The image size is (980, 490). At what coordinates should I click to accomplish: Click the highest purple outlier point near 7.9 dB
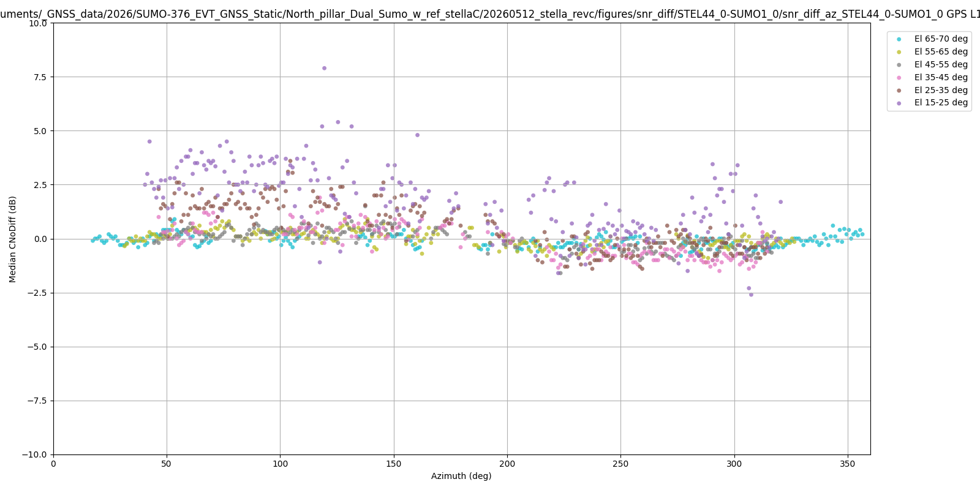pos(324,68)
